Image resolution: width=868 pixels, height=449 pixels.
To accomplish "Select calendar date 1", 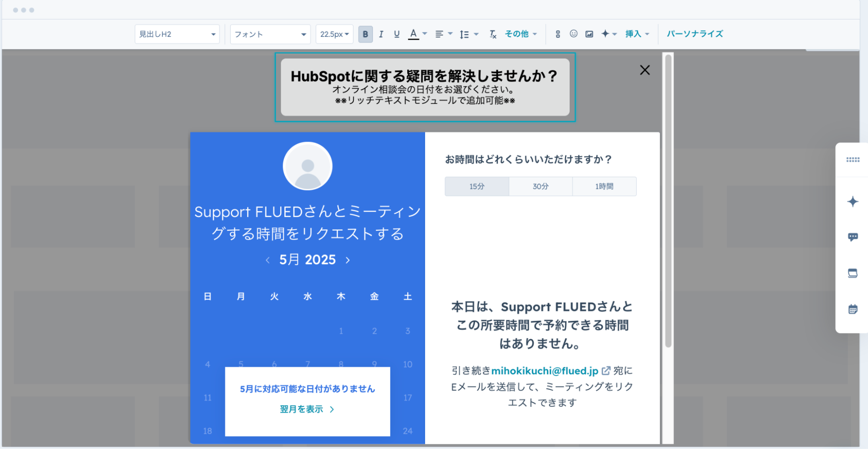I will (341, 331).
